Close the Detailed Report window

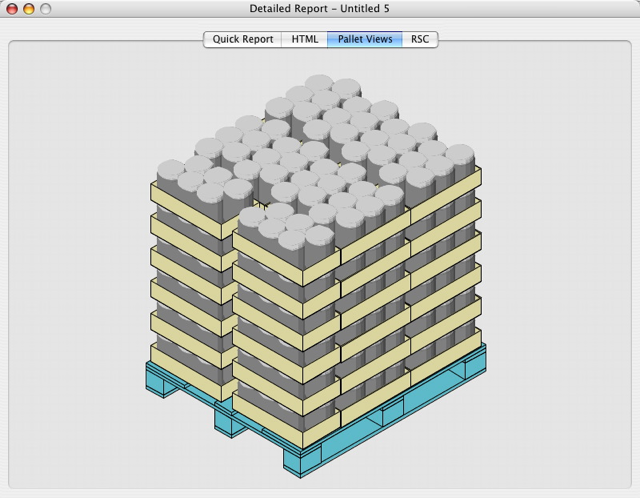pyautogui.click(x=12, y=9)
